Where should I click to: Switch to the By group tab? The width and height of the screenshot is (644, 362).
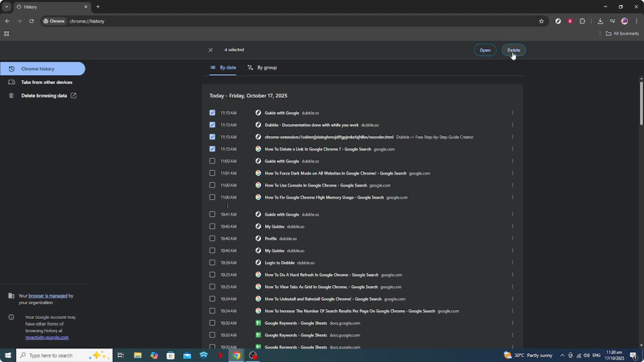(262, 68)
